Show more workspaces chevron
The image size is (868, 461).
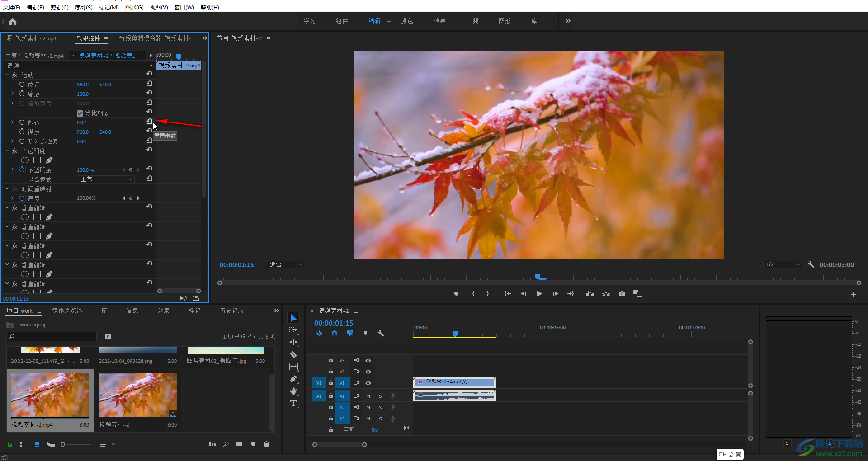coord(568,21)
